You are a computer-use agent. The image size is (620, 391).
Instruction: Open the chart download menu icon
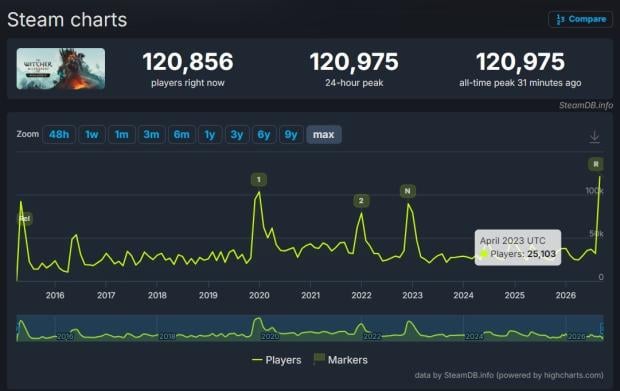pyautogui.click(x=594, y=137)
